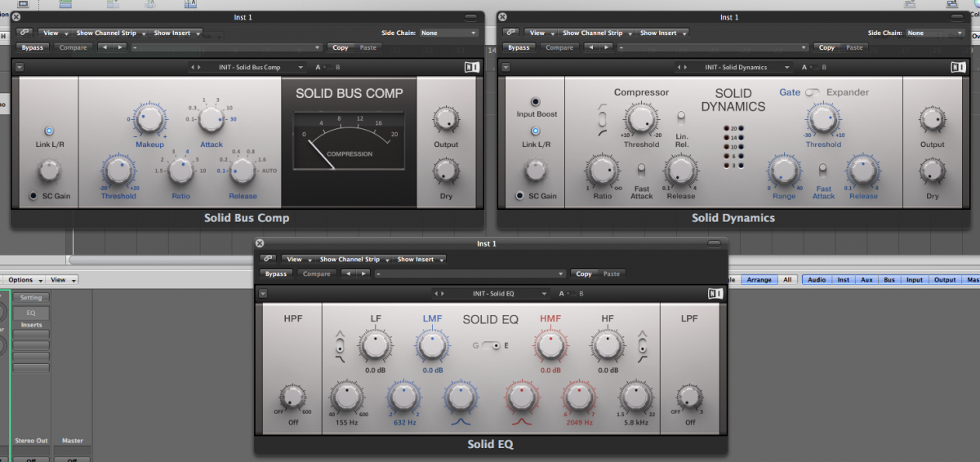Screen dimensions: 980x462
Task: Toggle Link L/R in Solid Bus Comp
Action: (x=49, y=131)
